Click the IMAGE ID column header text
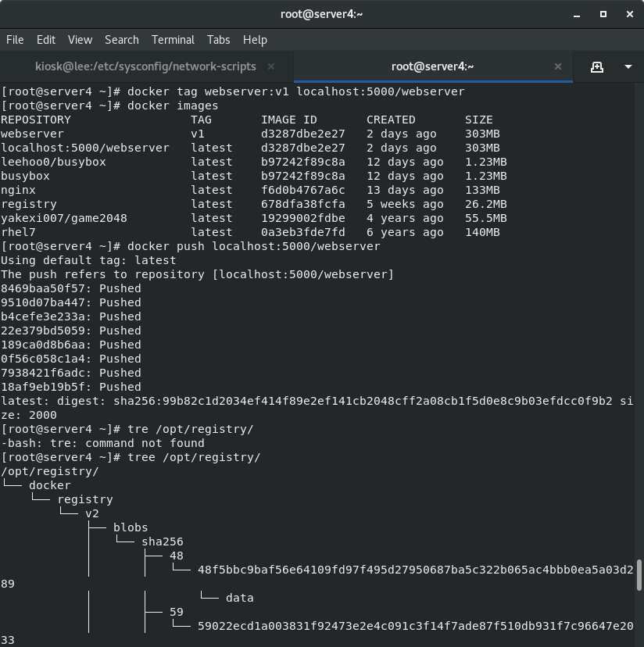This screenshot has height=647, width=644. pos(289,120)
